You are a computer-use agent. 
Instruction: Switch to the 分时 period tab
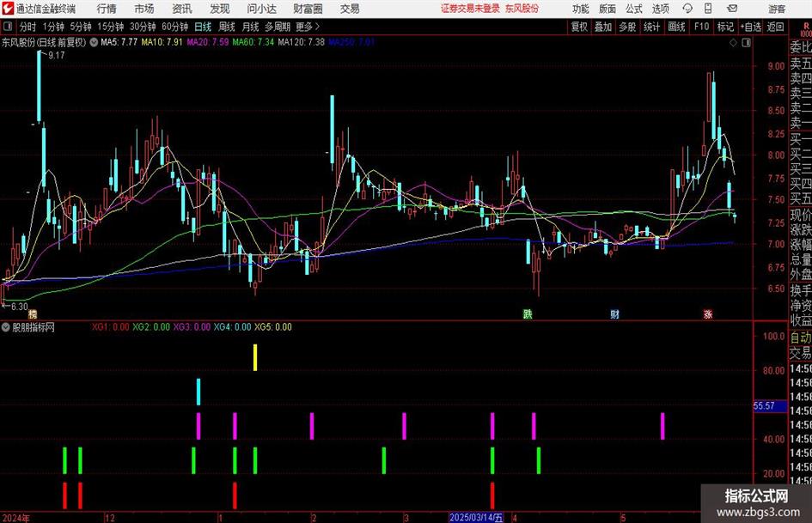tap(28, 27)
